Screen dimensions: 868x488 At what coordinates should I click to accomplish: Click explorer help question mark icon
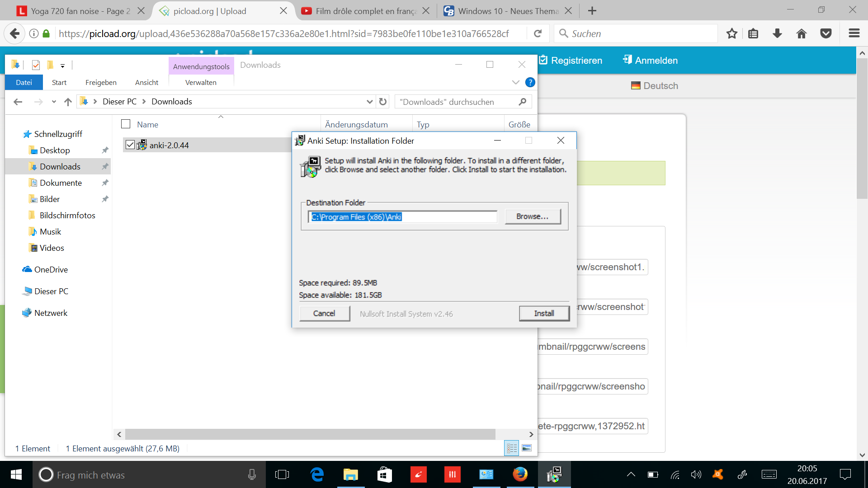click(x=530, y=82)
